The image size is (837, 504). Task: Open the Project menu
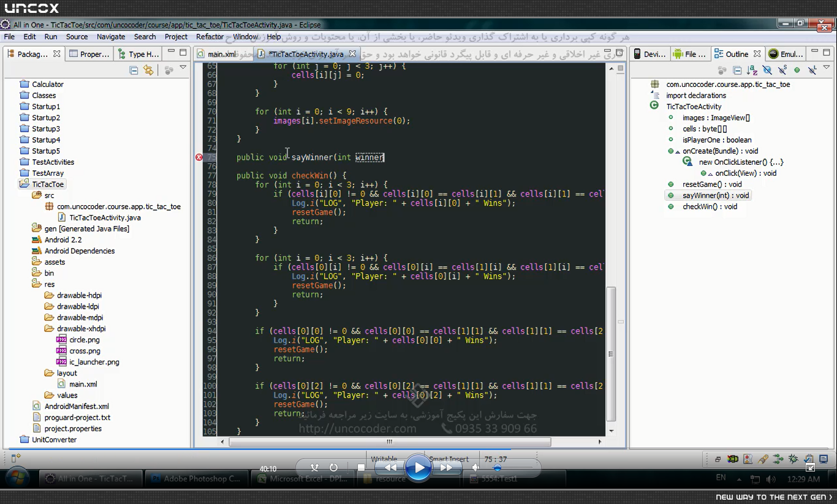pos(176,37)
